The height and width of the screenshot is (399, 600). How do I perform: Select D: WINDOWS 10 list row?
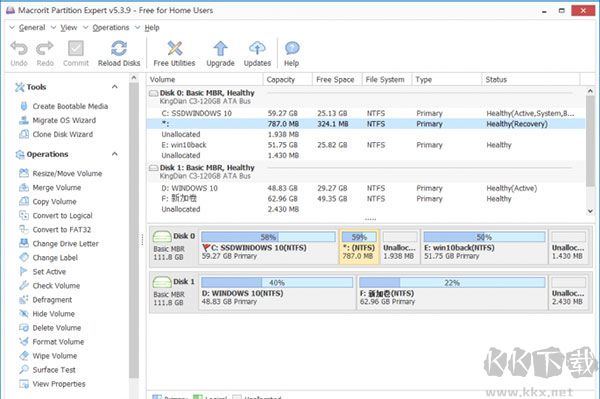click(366, 188)
